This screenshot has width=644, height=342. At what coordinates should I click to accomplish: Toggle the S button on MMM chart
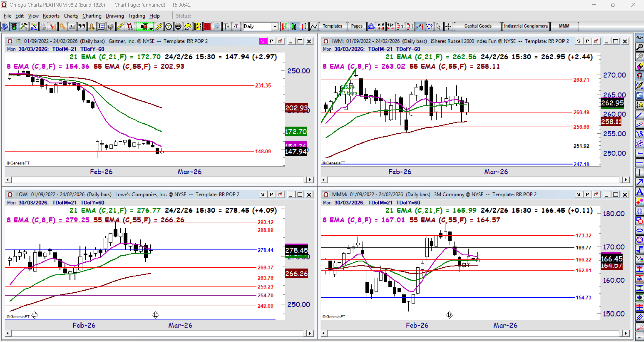click(x=579, y=195)
